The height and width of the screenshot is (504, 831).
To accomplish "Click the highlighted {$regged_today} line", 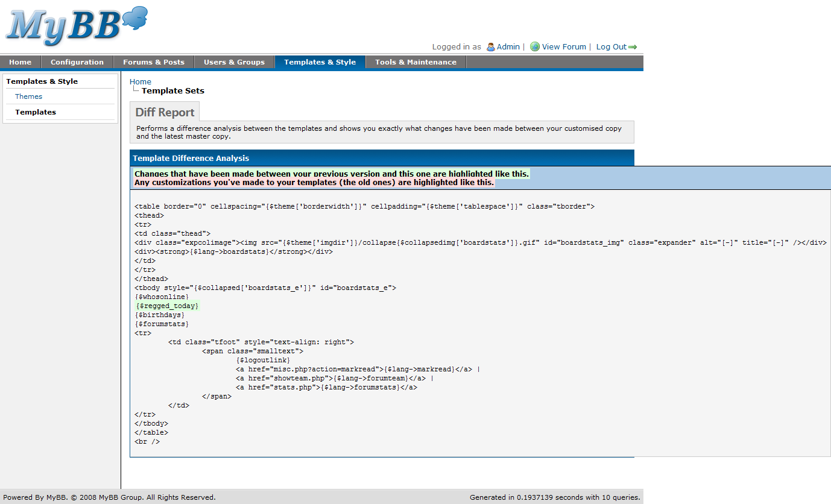I will point(167,306).
